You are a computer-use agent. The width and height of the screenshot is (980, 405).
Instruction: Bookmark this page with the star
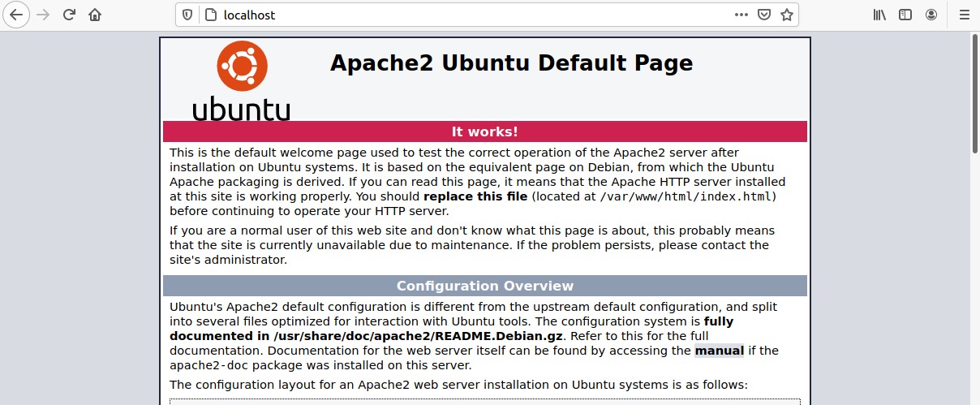[x=786, y=15]
